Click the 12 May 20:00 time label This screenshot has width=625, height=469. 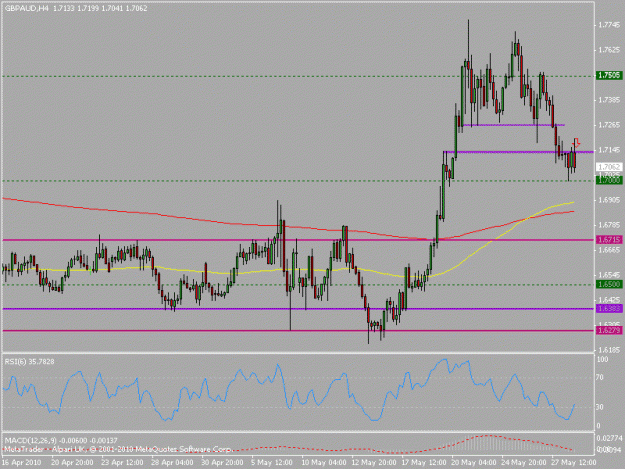(372, 462)
